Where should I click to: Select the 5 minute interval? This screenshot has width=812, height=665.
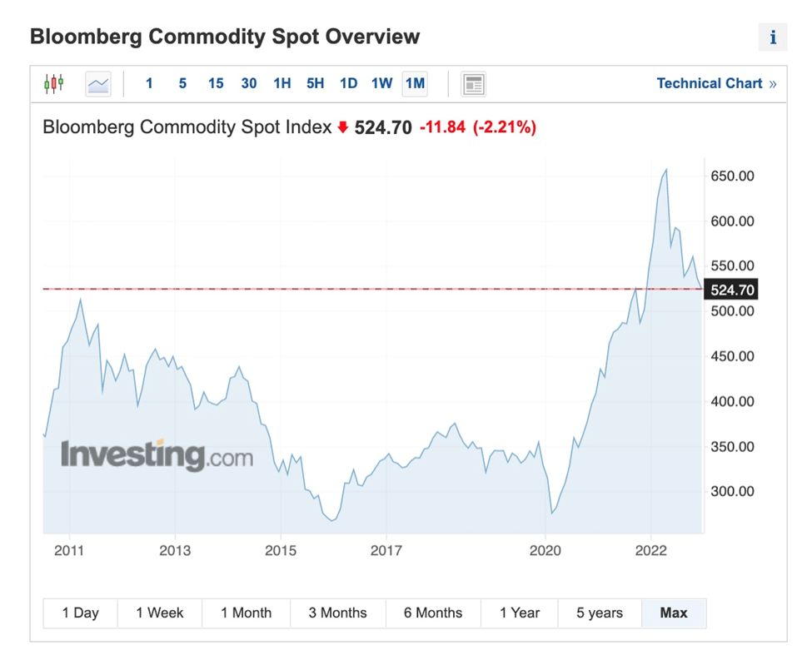[x=182, y=83]
